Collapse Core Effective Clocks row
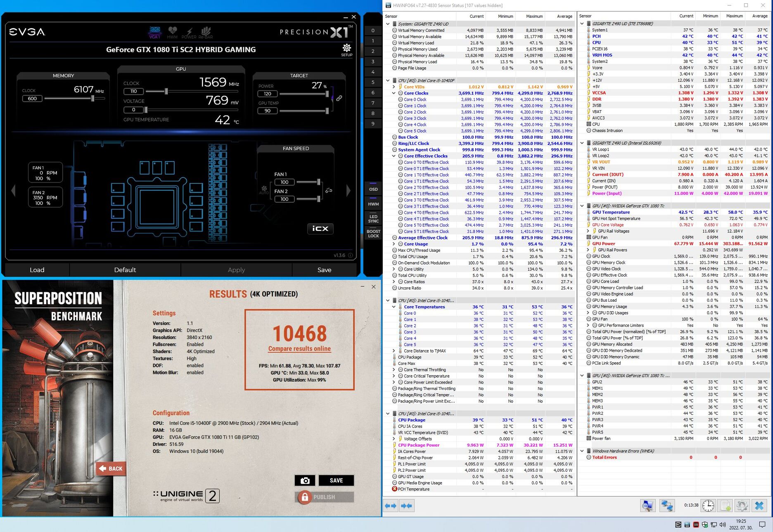The image size is (773, 532). pos(394,156)
